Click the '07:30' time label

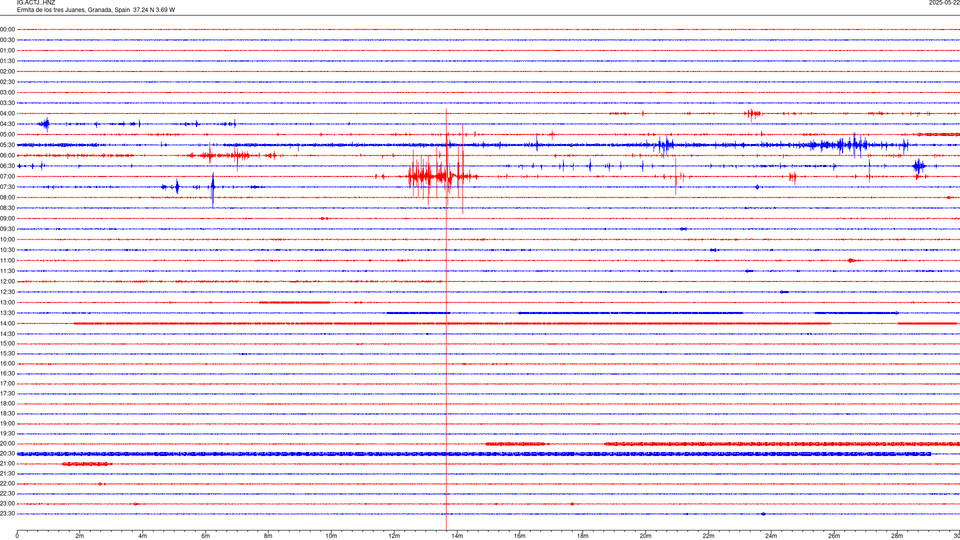point(7,187)
